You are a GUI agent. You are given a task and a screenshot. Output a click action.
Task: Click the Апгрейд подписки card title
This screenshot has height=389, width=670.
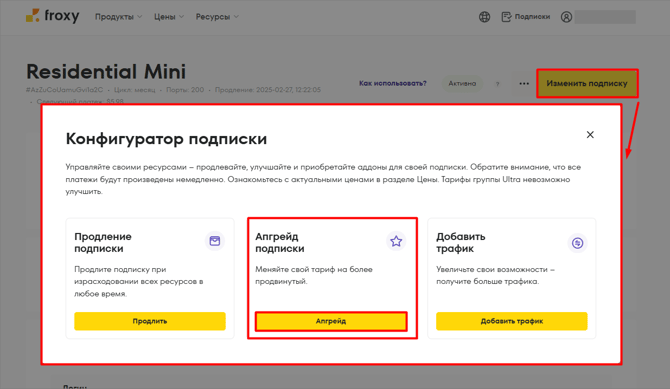pyautogui.click(x=280, y=242)
